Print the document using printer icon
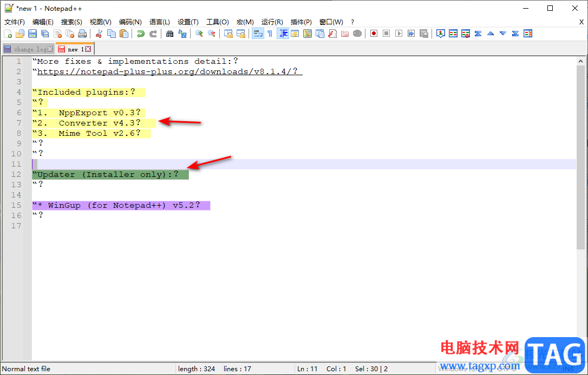The image size is (588, 375). coord(82,34)
